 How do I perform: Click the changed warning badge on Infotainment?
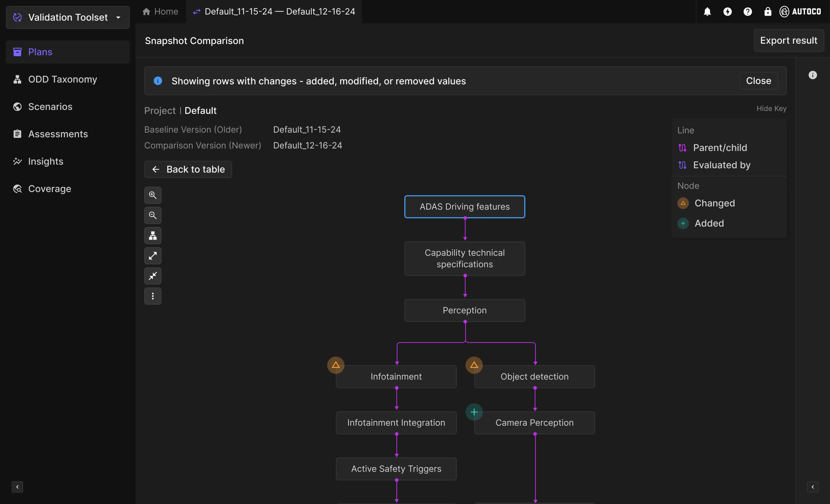336,365
